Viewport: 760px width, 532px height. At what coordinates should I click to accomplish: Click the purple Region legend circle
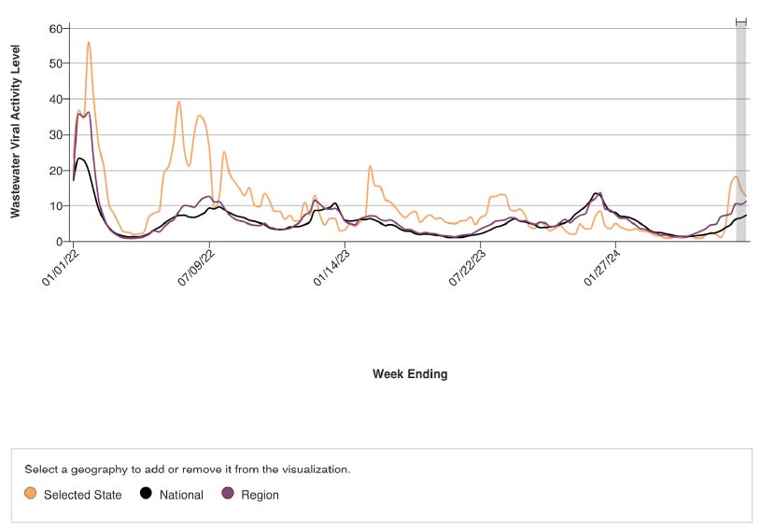pyautogui.click(x=228, y=494)
